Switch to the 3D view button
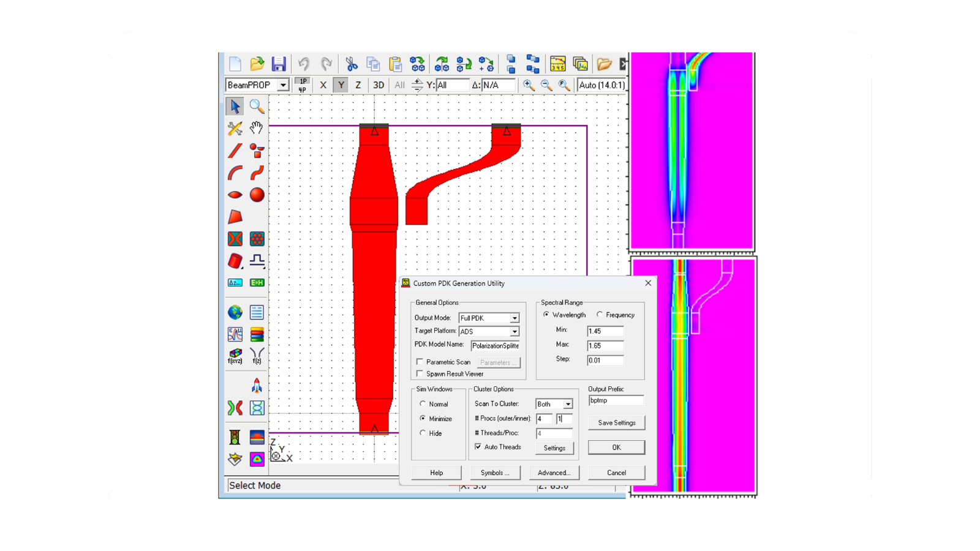Image resolution: width=980 pixels, height=551 pixels. [x=379, y=86]
